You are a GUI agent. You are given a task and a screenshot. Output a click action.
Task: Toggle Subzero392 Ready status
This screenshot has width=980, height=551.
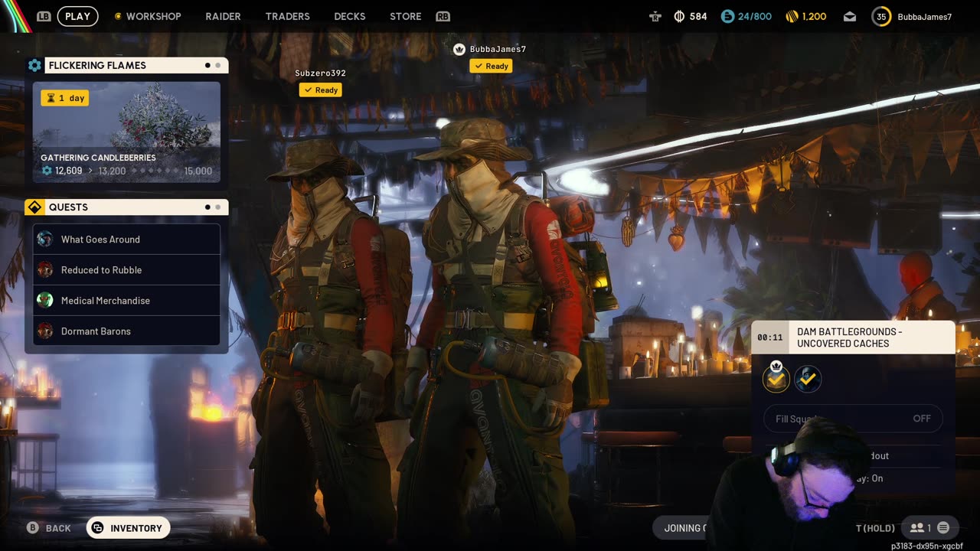(x=320, y=90)
